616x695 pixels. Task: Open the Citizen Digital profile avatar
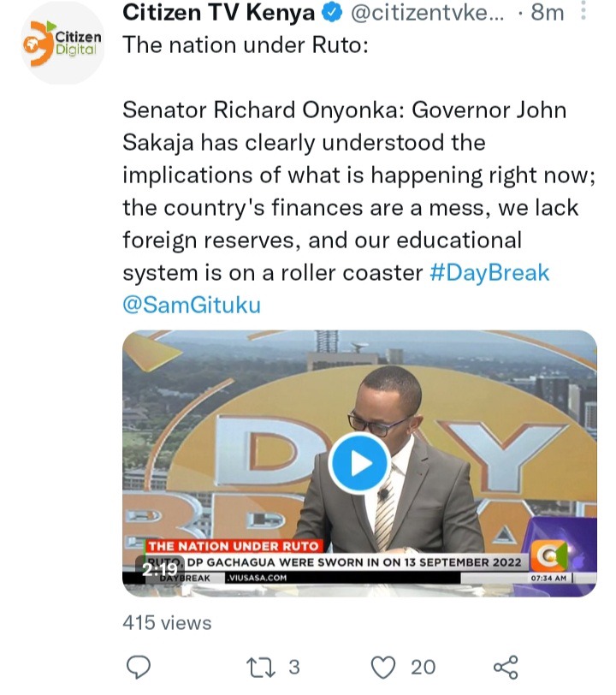(x=62, y=43)
